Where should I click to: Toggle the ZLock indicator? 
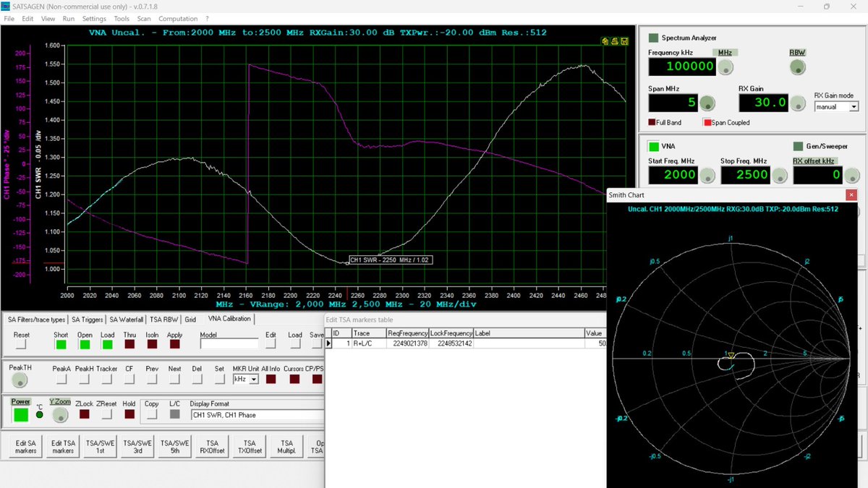[x=84, y=414]
